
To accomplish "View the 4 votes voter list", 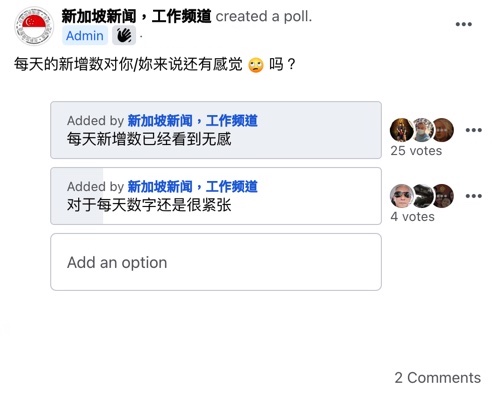I will click(x=412, y=217).
